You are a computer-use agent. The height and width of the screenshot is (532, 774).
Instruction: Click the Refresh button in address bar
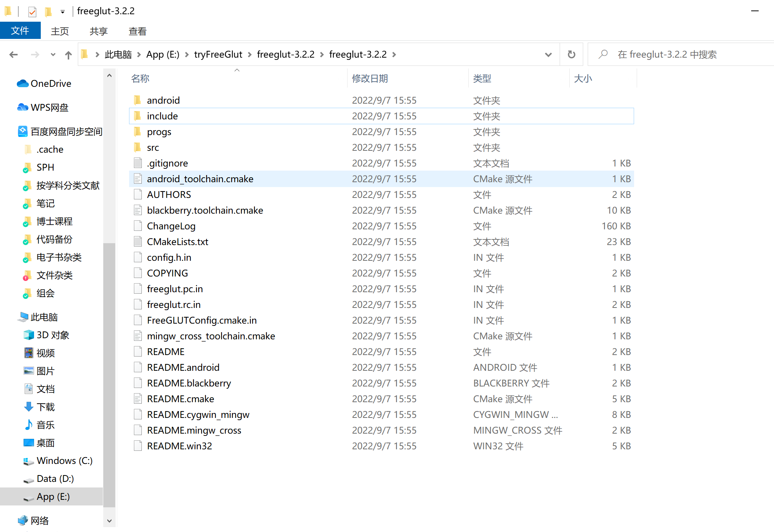[571, 55]
